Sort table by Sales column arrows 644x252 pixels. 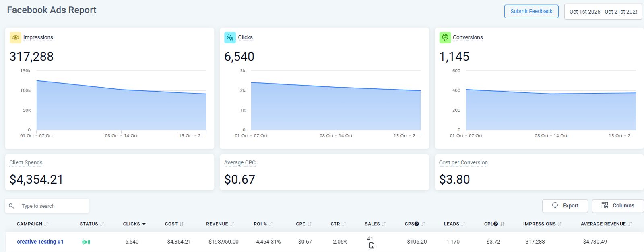pyautogui.click(x=384, y=224)
